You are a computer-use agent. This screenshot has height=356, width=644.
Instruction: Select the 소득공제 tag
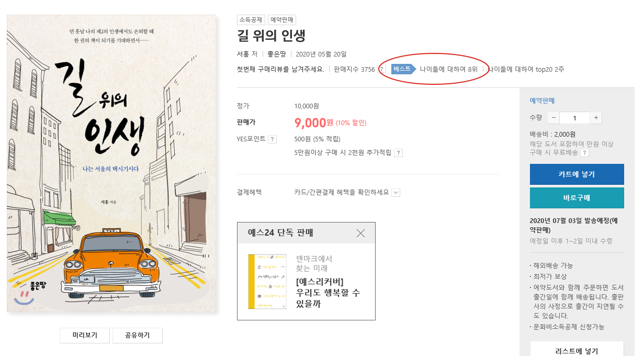tap(251, 20)
